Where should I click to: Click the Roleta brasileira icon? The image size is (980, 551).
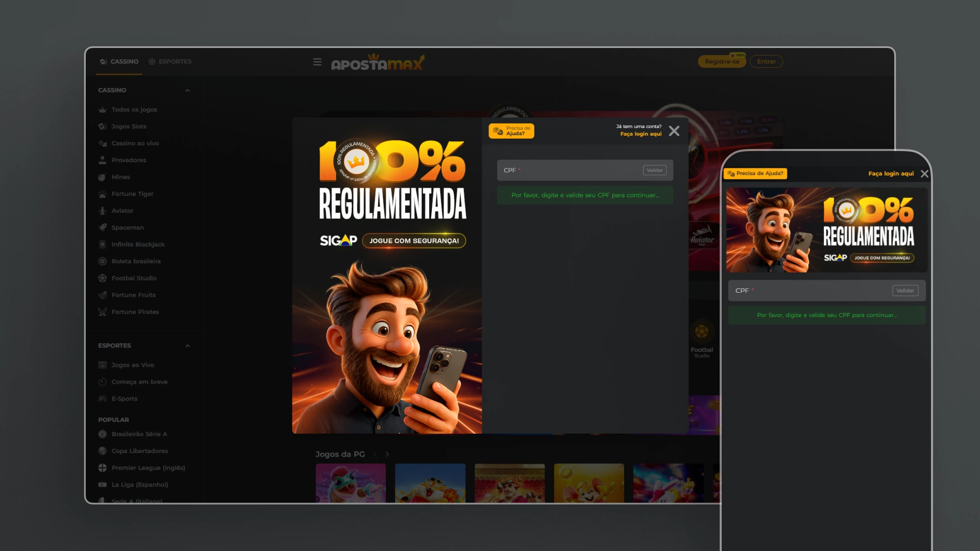tap(103, 261)
